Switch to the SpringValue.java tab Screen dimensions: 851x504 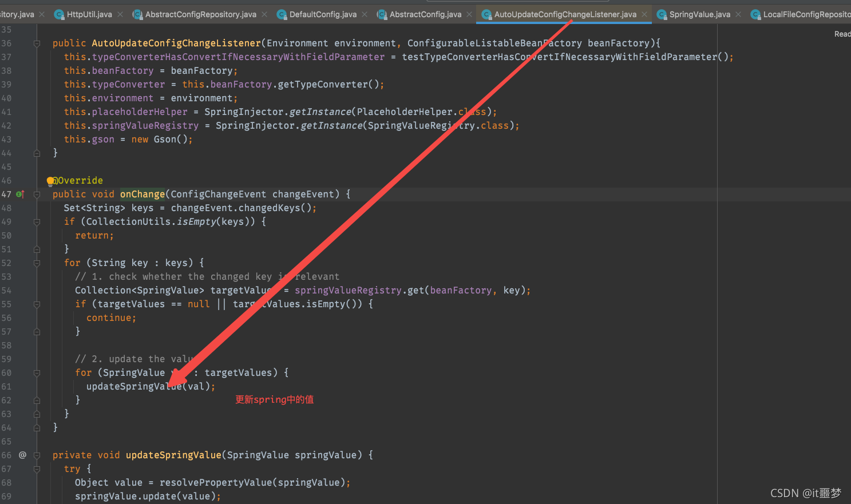pyautogui.click(x=700, y=14)
